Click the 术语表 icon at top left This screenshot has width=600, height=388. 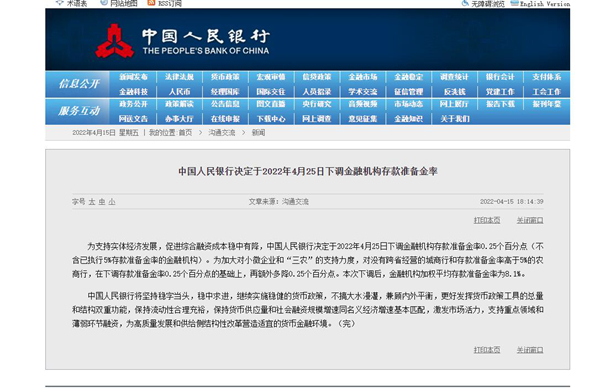(60, 3)
